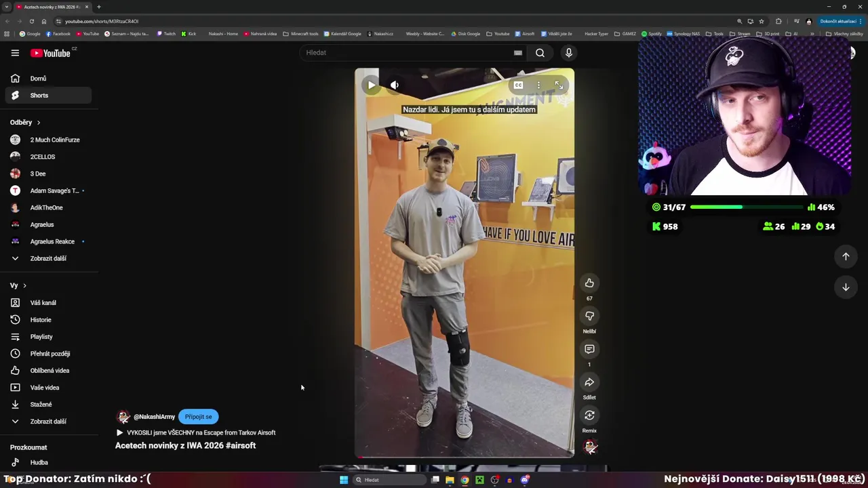The image size is (868, 488).
Task: Click the Připojit se join button
Action: coord(198,417)
